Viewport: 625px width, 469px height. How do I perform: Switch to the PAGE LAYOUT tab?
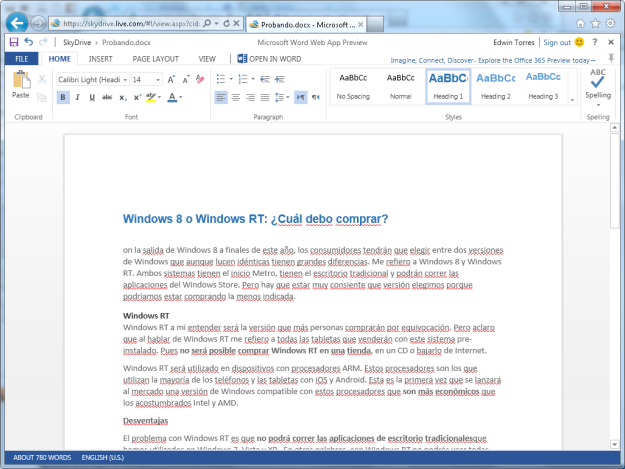click(x=155, y=59)
